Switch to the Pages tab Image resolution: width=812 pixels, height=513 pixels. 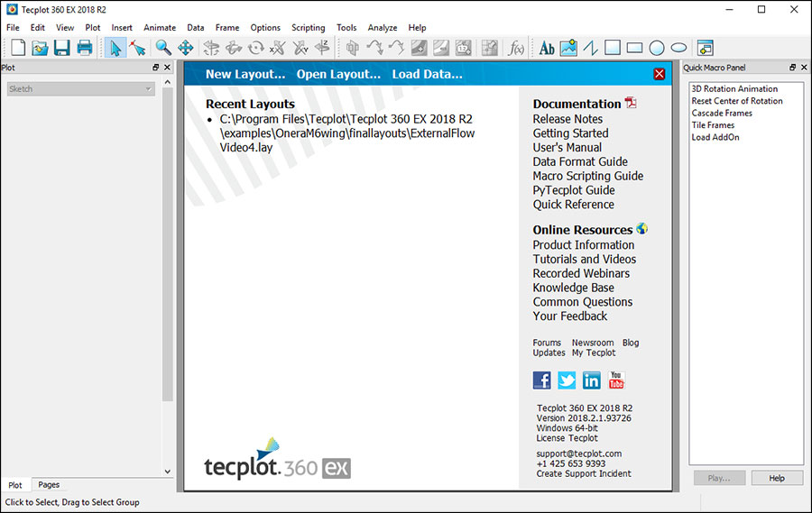tap(49, 485)
